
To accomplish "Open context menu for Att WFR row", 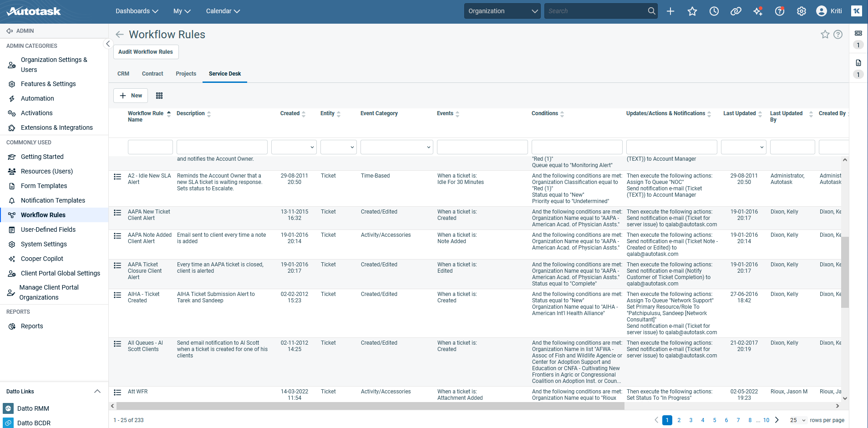I will (117, 392).
